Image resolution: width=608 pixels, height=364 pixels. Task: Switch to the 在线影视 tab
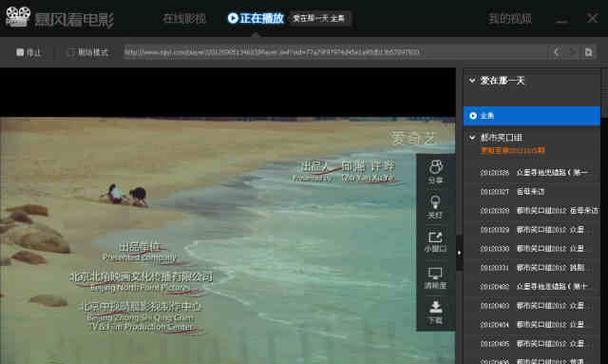click(185, 18)
